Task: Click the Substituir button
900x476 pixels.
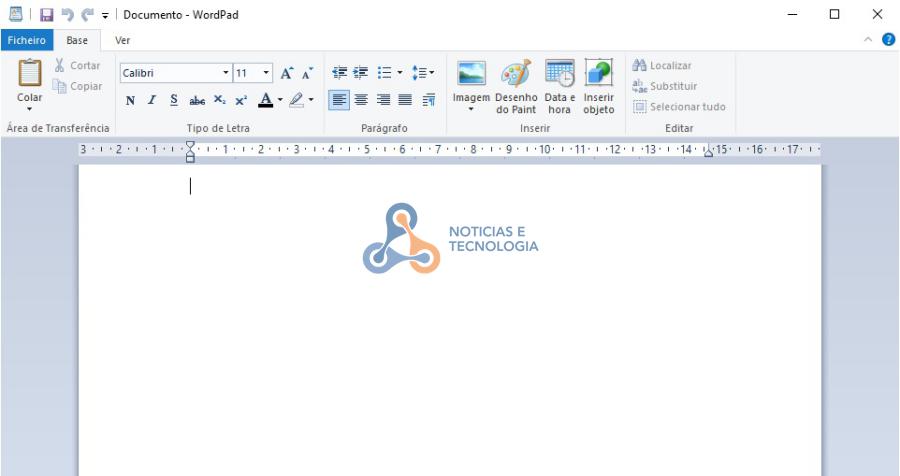Action: click(x=665, y=86)
